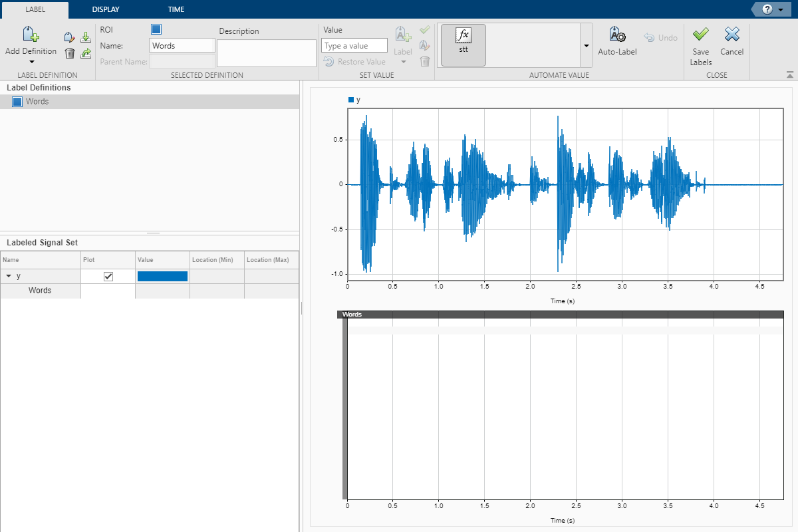The height and width of the screenshot is (532, 798).
Task: Collapse the toolstrip ribbon
Action: pyautogui.click(x=789, y=74)
